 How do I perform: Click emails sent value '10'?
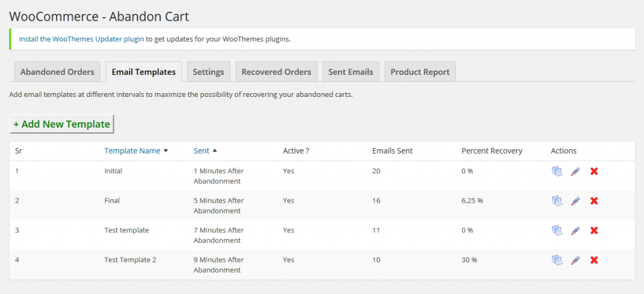376,260
